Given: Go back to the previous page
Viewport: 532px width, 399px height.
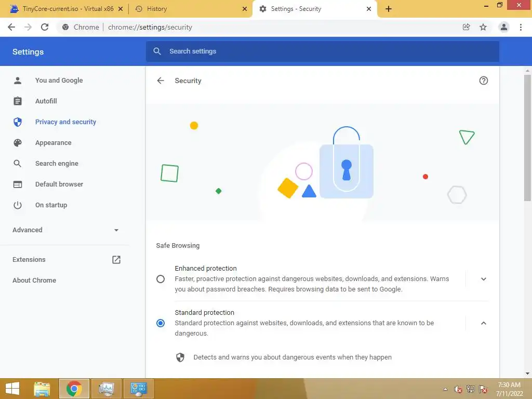Looking at the screenshot, I should (x=11, y=27).
